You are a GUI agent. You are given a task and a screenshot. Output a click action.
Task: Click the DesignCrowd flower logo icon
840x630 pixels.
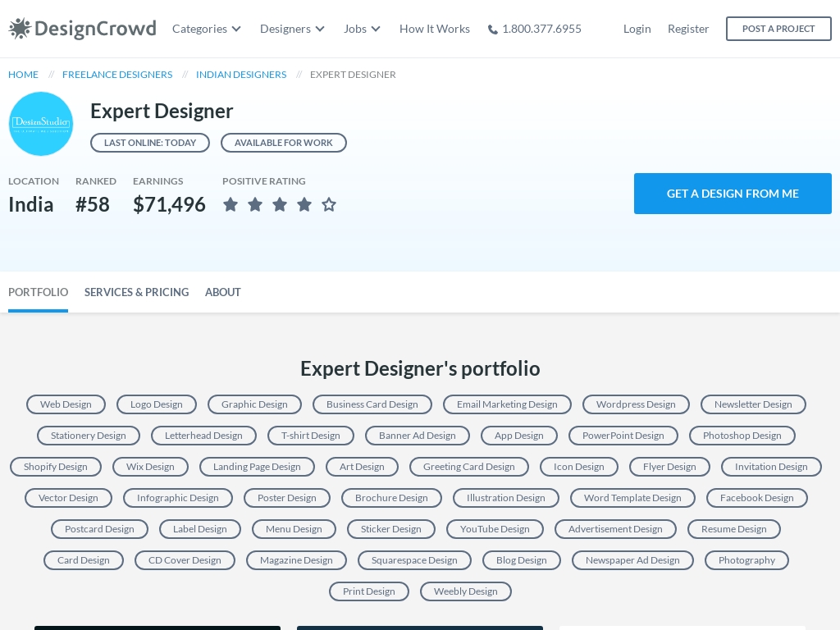tap(18, 27)
